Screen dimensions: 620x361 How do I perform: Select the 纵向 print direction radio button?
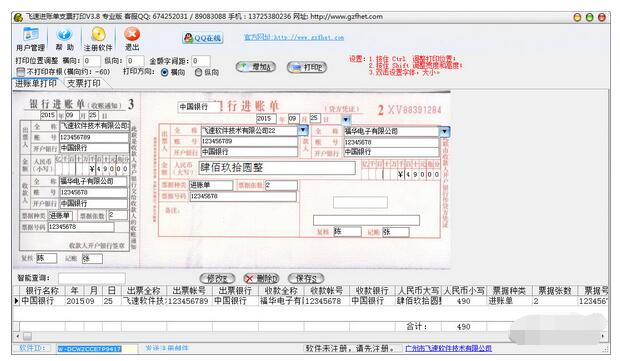pos(198,72)
